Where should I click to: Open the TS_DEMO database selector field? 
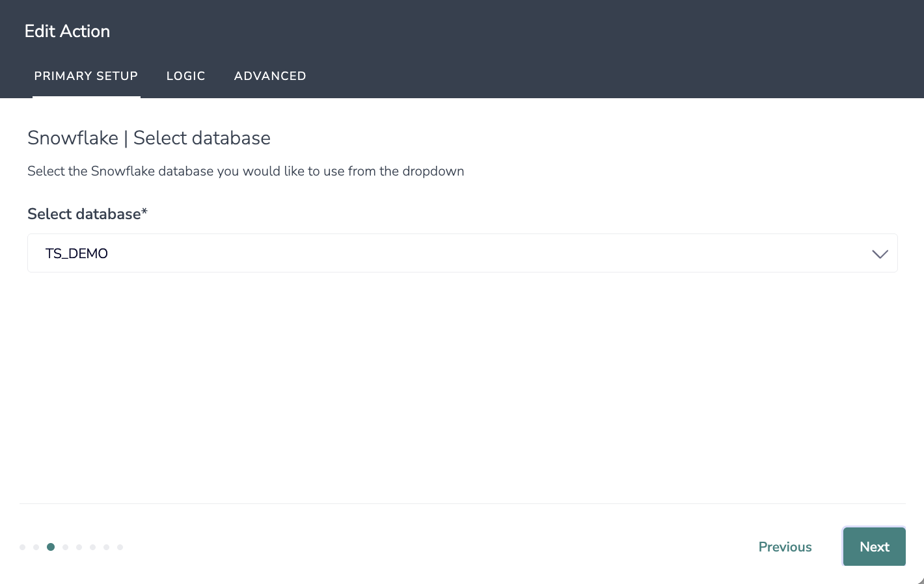[463, 253]
